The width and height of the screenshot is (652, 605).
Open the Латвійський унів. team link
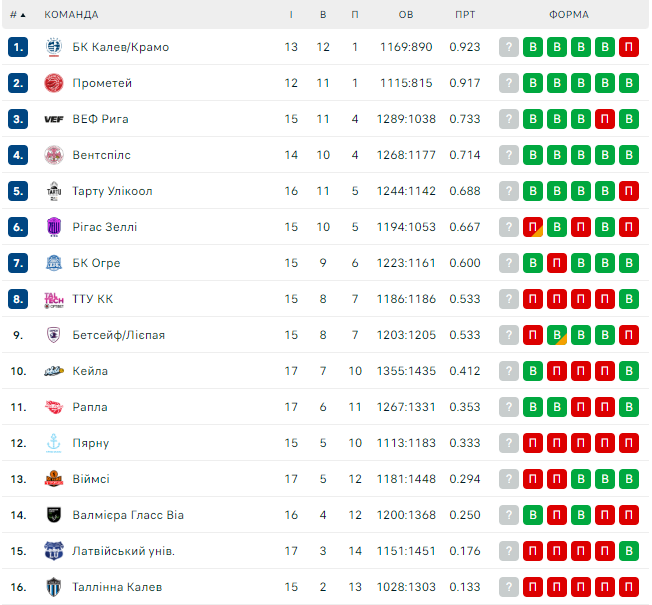coord(123,551)
